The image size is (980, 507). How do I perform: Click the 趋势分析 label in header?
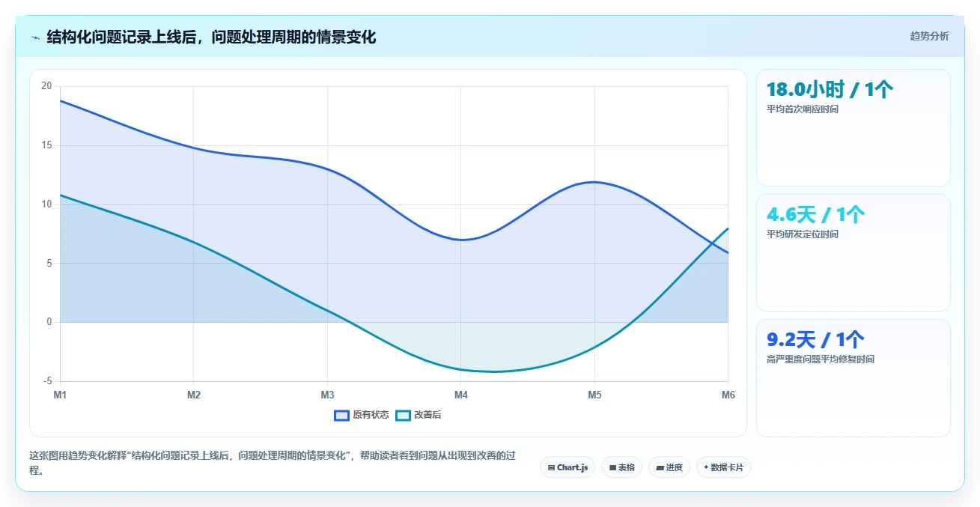point(930,36)
